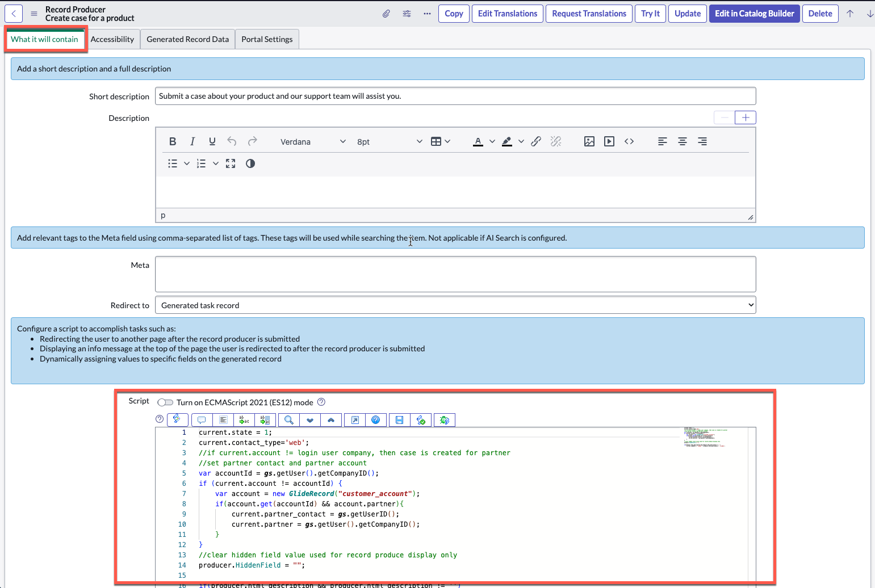
Task: Align Description text right
Action: click(702, 141)
